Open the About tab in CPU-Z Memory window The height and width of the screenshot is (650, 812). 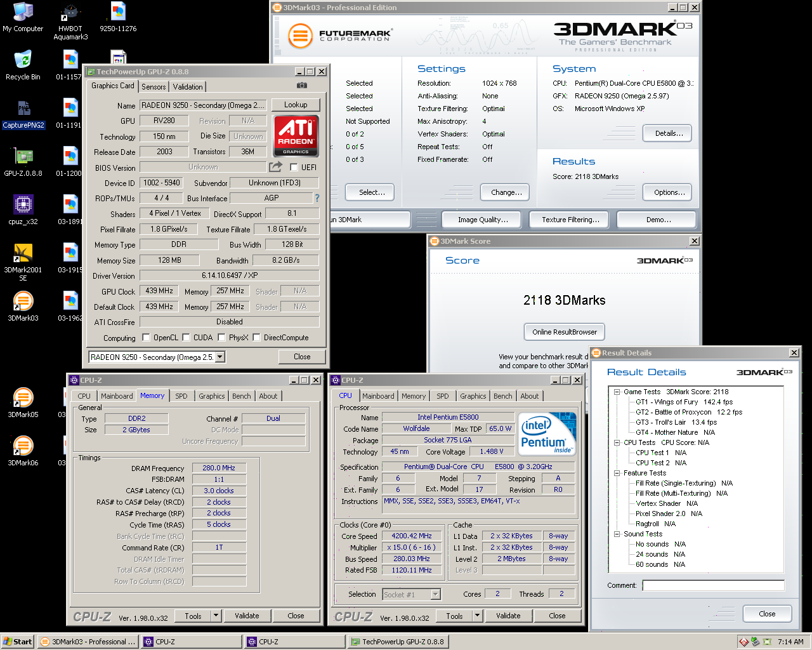pyautogui.click(x=268, y=396)
